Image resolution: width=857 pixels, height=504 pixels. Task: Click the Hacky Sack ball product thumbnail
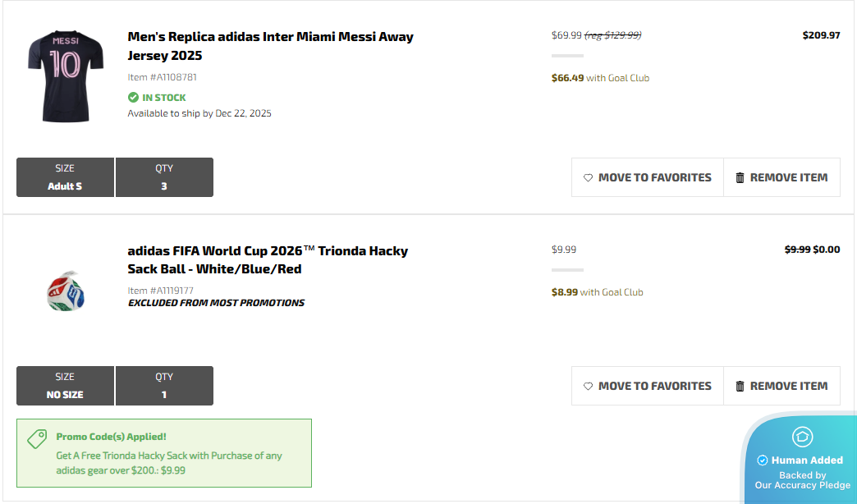pos(66,291)
